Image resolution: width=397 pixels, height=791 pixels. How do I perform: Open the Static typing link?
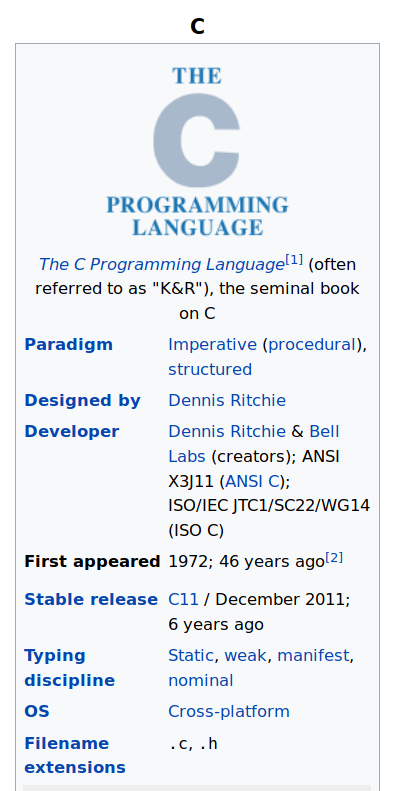[191, 655]
